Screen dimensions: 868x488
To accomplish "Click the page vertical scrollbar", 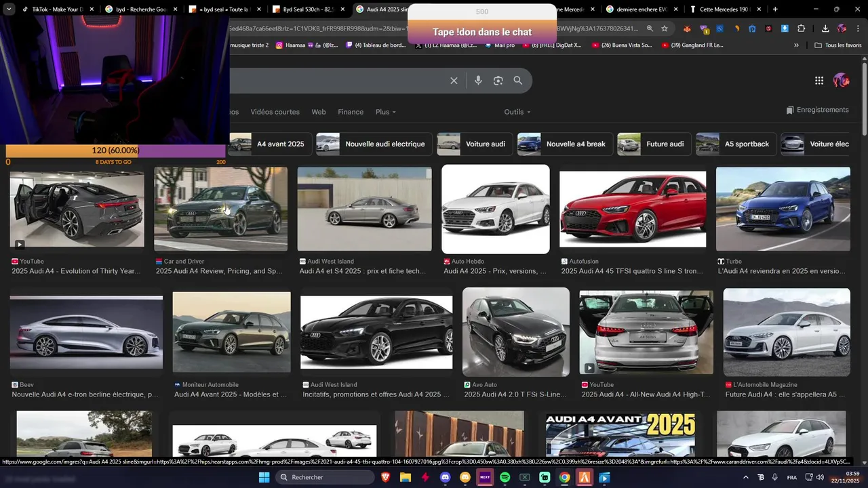I will [864, 98].
